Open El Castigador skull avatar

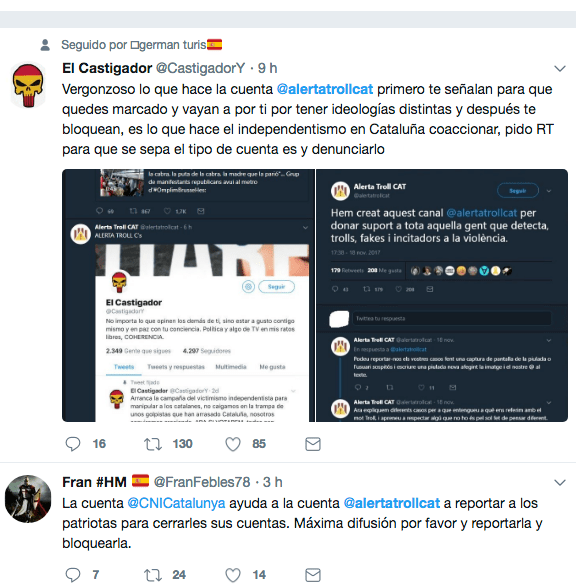[x=28, y=85]
